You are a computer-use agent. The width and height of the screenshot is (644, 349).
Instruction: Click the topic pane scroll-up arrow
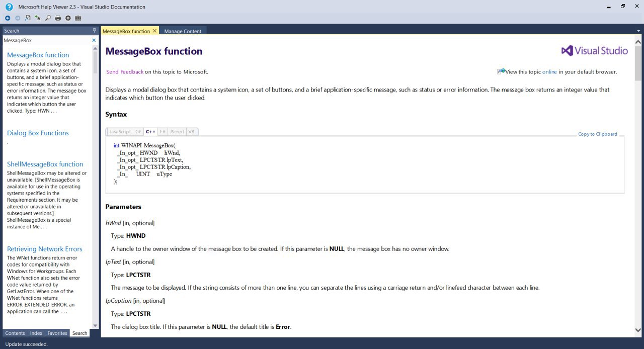point(638,43)
